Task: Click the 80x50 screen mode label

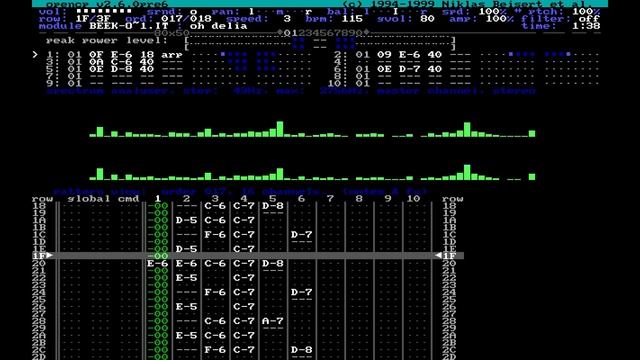Action: pyautogui.click(x=171, y=33)
